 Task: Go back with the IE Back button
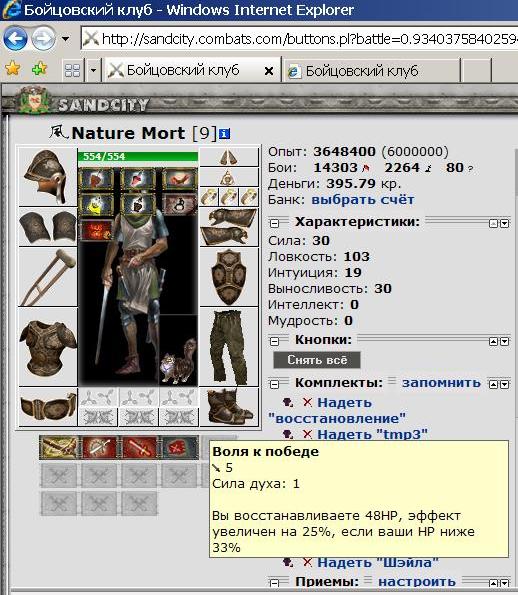coord(15,39)
